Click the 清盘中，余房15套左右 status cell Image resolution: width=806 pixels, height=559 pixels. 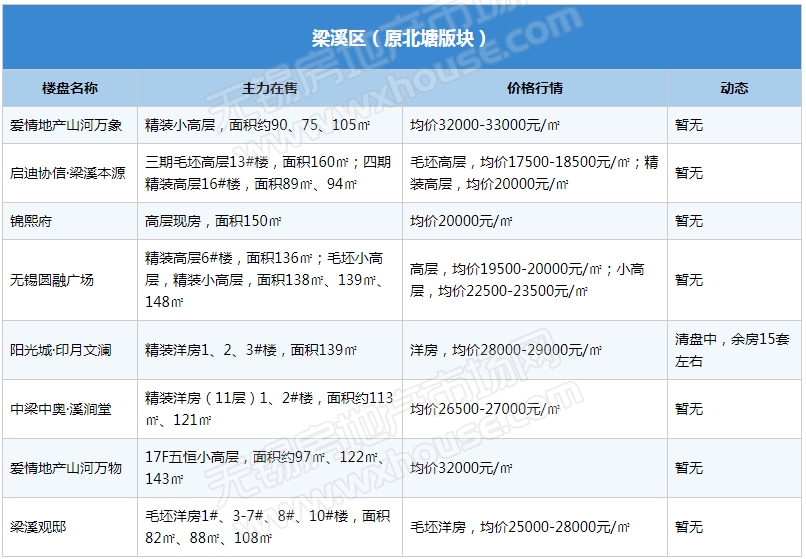point(732,350)
